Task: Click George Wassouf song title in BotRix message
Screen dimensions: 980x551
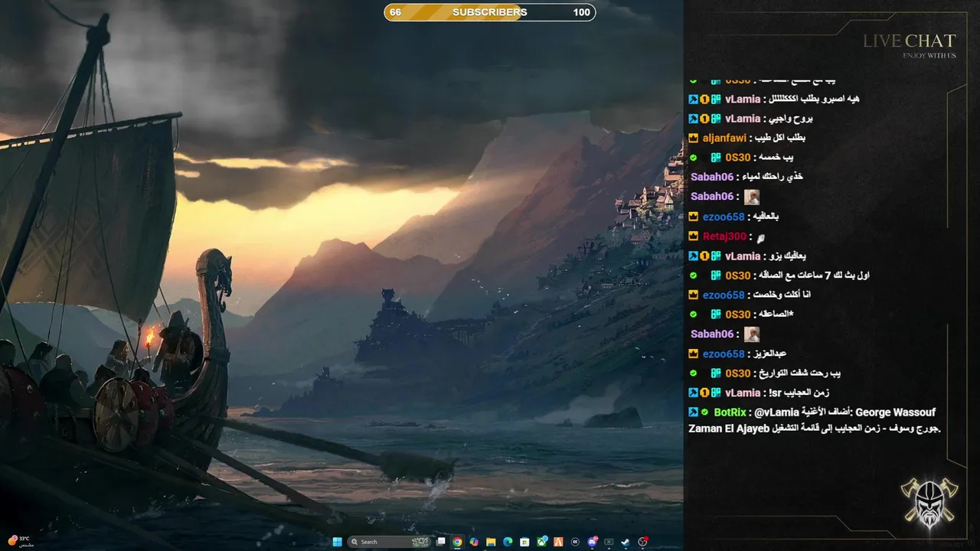Action: click(895, 412)
